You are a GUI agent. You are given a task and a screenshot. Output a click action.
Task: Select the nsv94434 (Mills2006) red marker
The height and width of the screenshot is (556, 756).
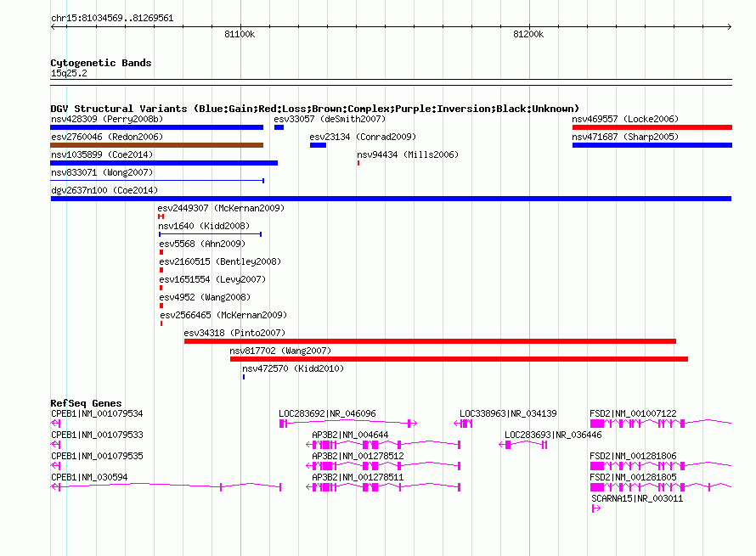click(x=358, y=163)
